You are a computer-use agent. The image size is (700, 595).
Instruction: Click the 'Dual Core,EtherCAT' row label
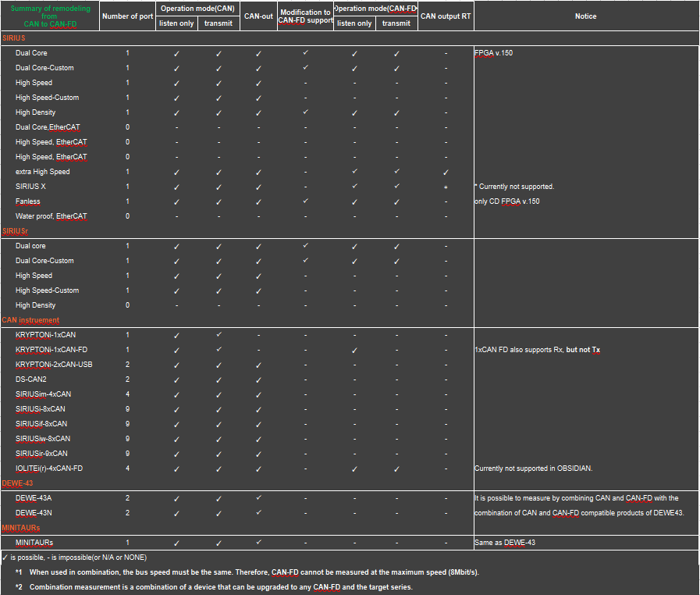pos(48,126)
